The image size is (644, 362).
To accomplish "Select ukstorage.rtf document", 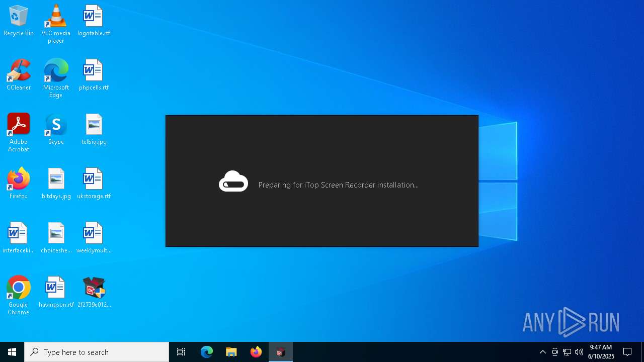I will [x=94, y=184].
